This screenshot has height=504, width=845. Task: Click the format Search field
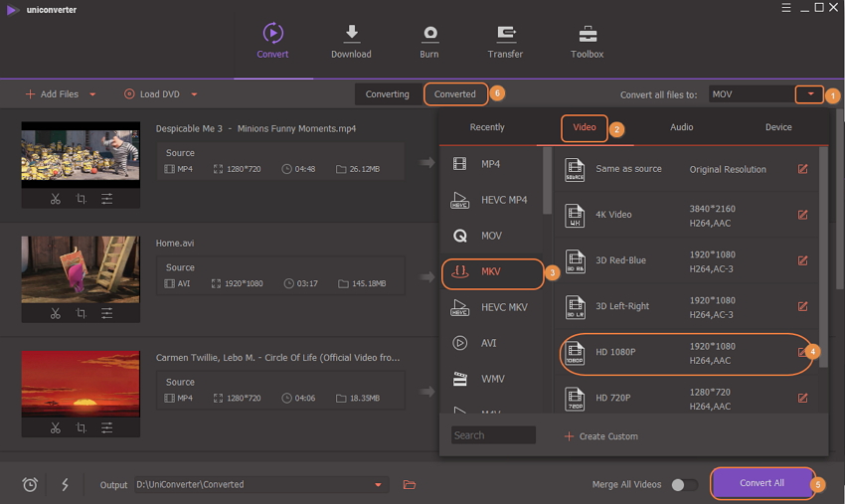coord(493,435)
